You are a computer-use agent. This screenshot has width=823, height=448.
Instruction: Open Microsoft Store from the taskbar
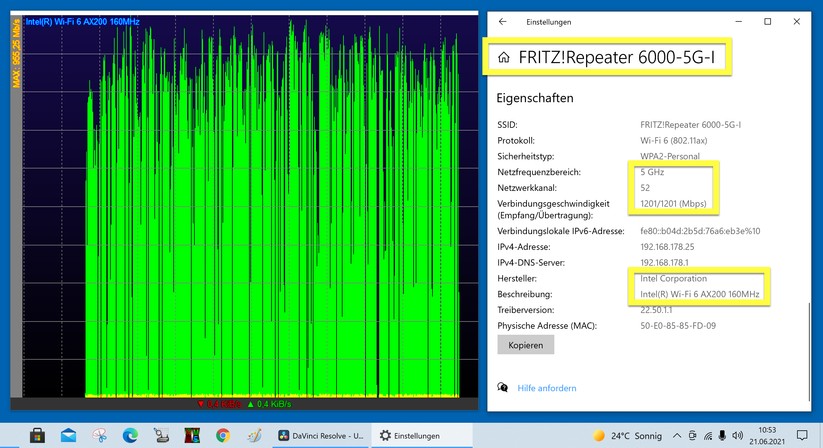[37, 435]
